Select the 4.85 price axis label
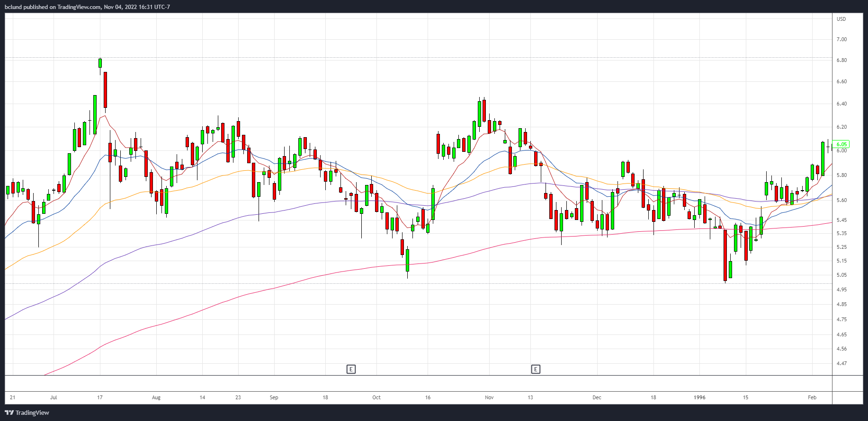 (841, 304)
